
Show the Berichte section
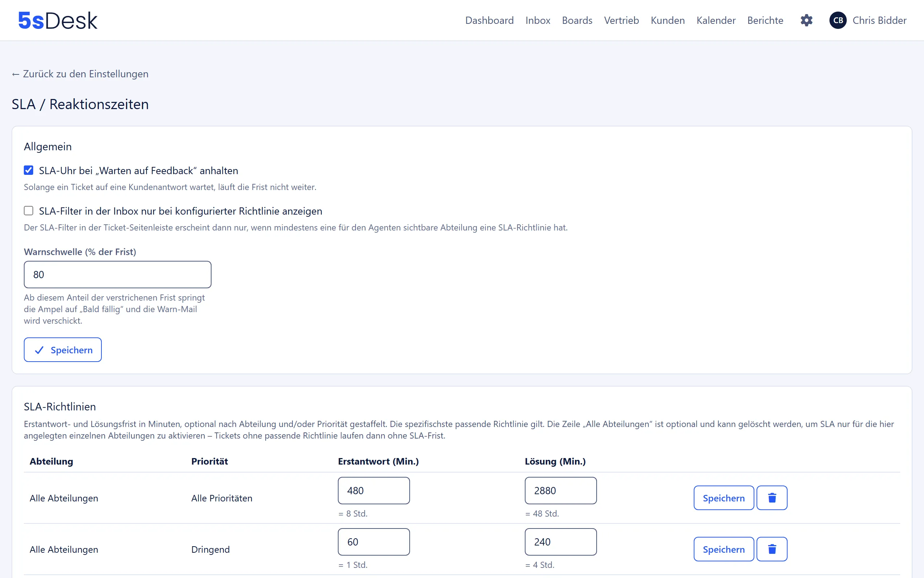(765, 20)
